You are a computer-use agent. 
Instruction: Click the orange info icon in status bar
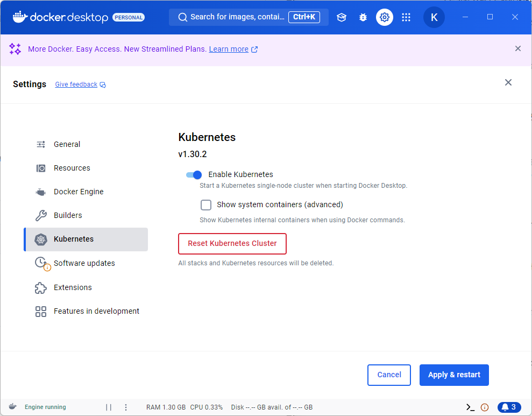coord(485,407)
